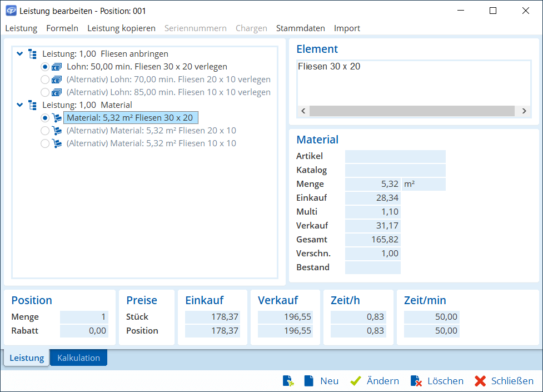Open the Formeln menu
Image resolution: width=543 pixels, height=392 pixels.
coord(62,28)
